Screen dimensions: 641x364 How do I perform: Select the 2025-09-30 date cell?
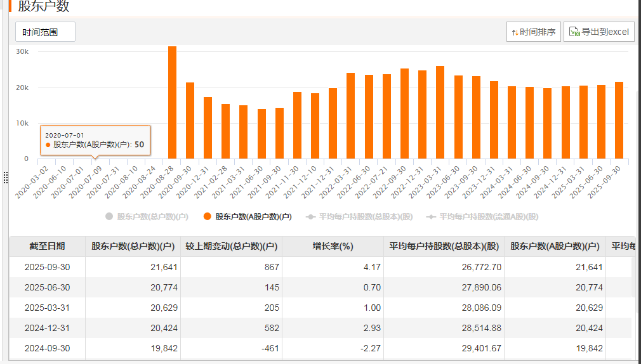pyautogui.click(x=47, y=267)
